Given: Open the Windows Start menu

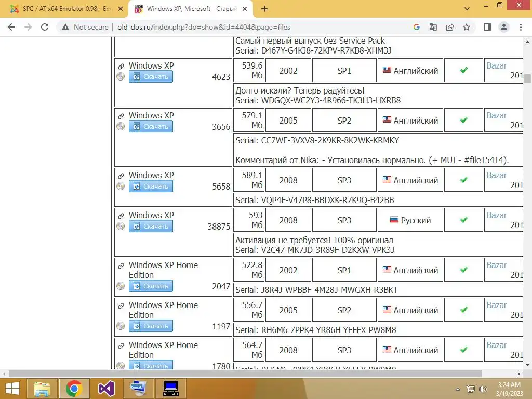Looking at the screenshot, I should (12, 389).
